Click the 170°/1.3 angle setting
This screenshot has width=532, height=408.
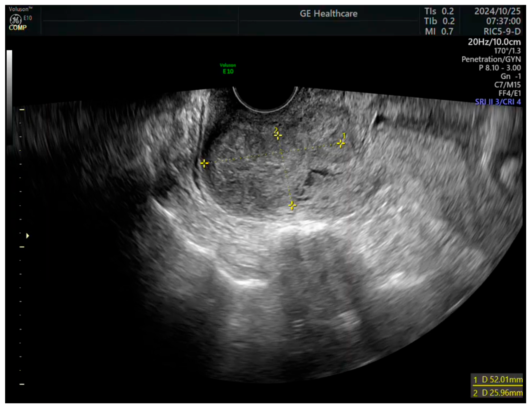pos(507,51)
